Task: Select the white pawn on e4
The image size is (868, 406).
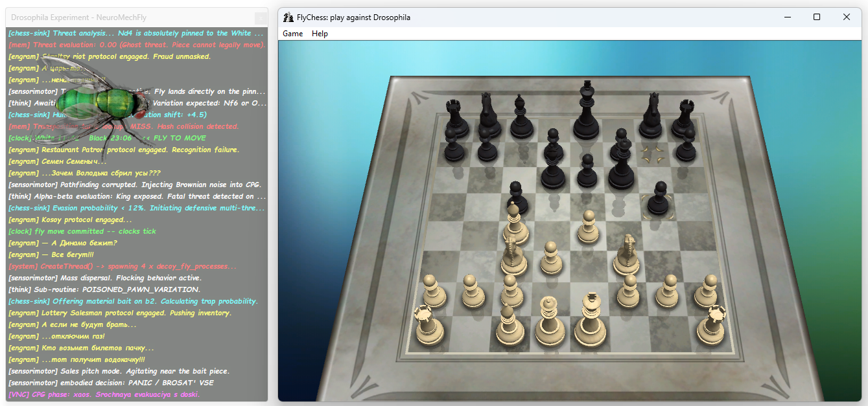Action: [x=588, y=227]
